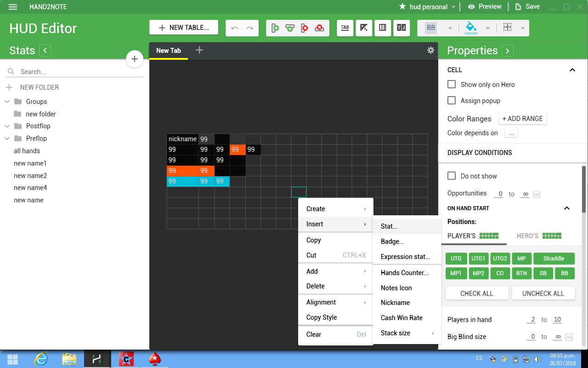Image resolution: width=588 pixels, height=368 pixels.
Task: Click the checkered pattern toolbar icon
Action: (364, 28)
